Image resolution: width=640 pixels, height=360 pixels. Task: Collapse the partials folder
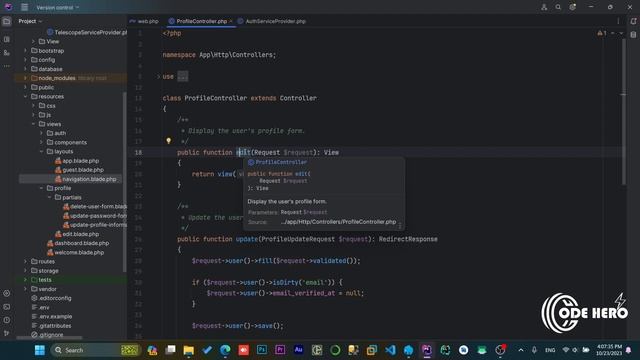[49, 197]
